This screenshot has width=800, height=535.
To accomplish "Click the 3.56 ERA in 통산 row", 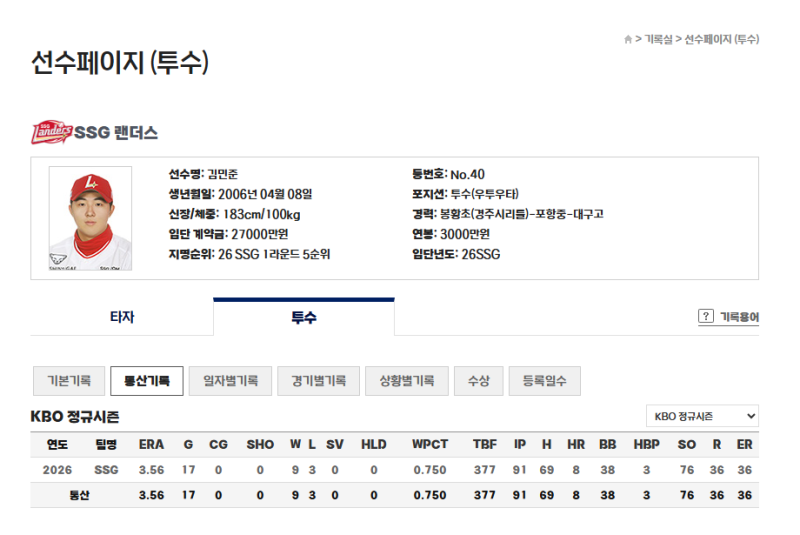I will (152, 495).
